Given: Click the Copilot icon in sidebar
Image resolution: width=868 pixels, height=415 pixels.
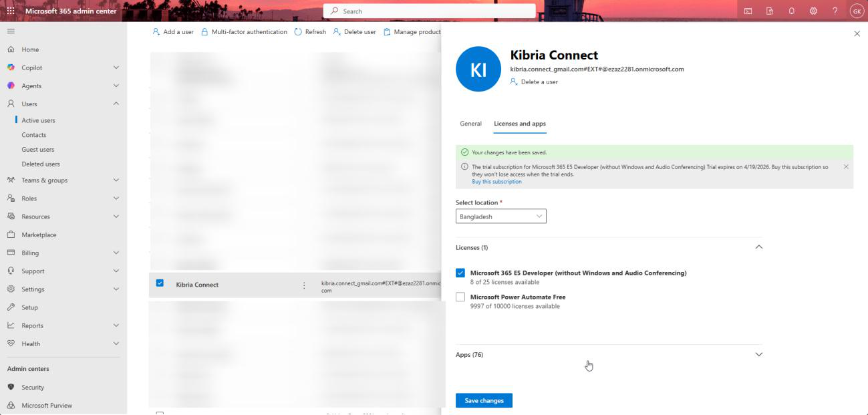Looking at the screenshot, I should tap(11, 67).
